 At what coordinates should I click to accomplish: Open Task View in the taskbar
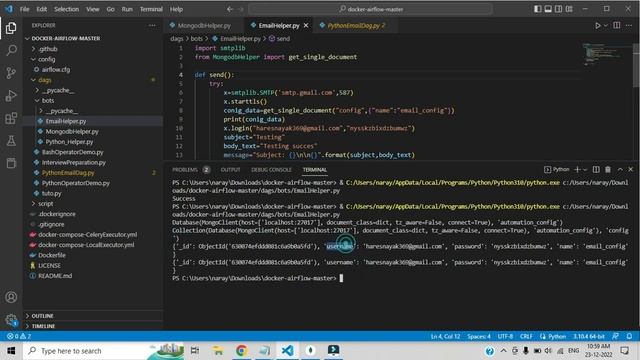(x=195, y=351)
